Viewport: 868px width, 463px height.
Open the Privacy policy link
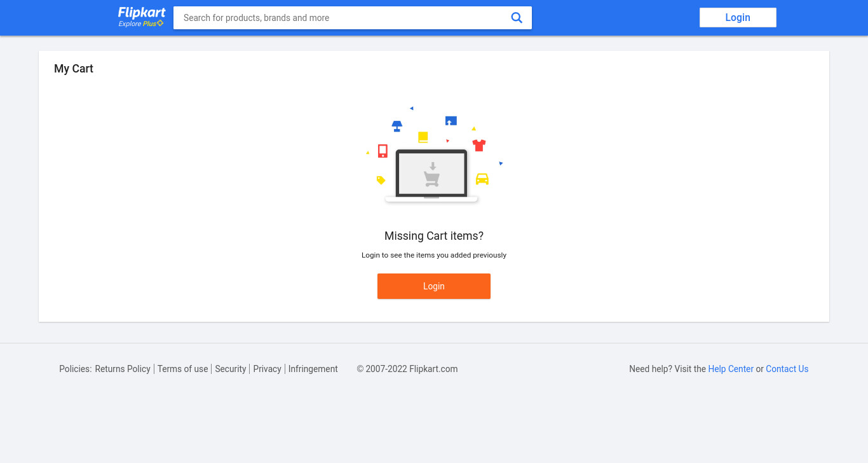click(267, 369)
